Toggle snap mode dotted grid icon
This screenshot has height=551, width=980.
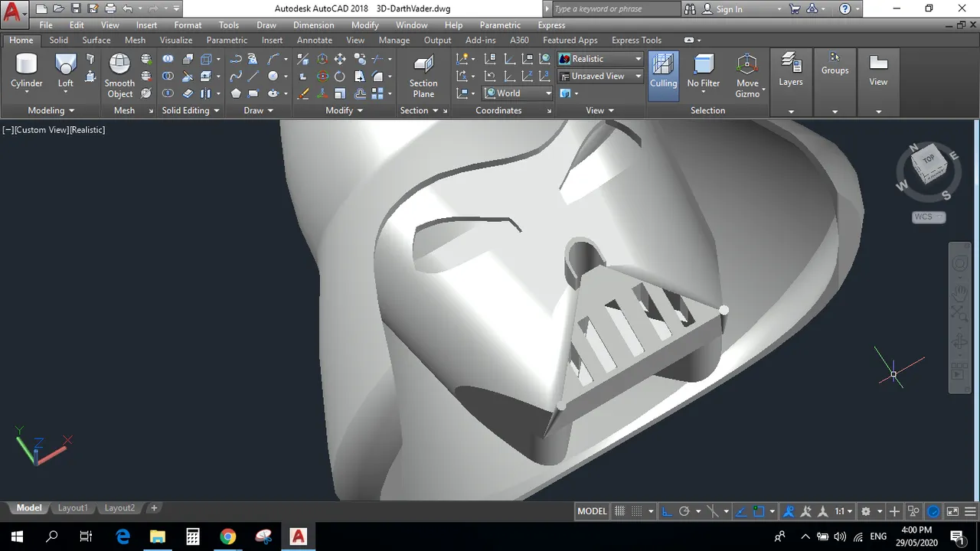637,511
